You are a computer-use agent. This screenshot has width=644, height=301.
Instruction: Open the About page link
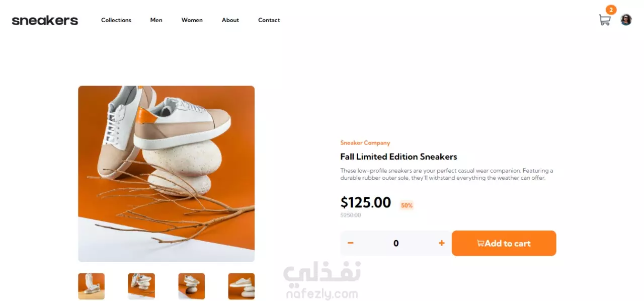(230, 20)
